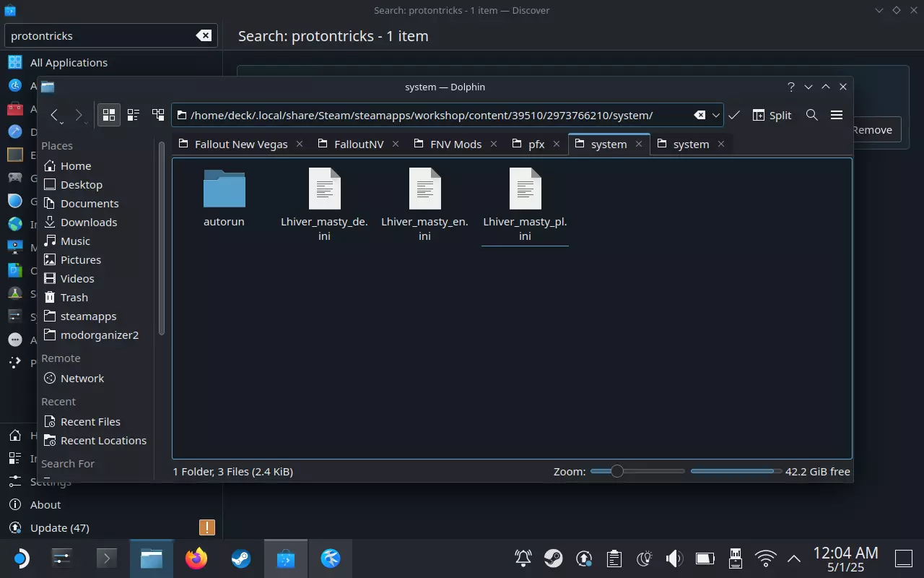Viewport: 924px width, 578px height.
Task: Switch to Dolphin from the taskbar
Action: click(151, 558)
